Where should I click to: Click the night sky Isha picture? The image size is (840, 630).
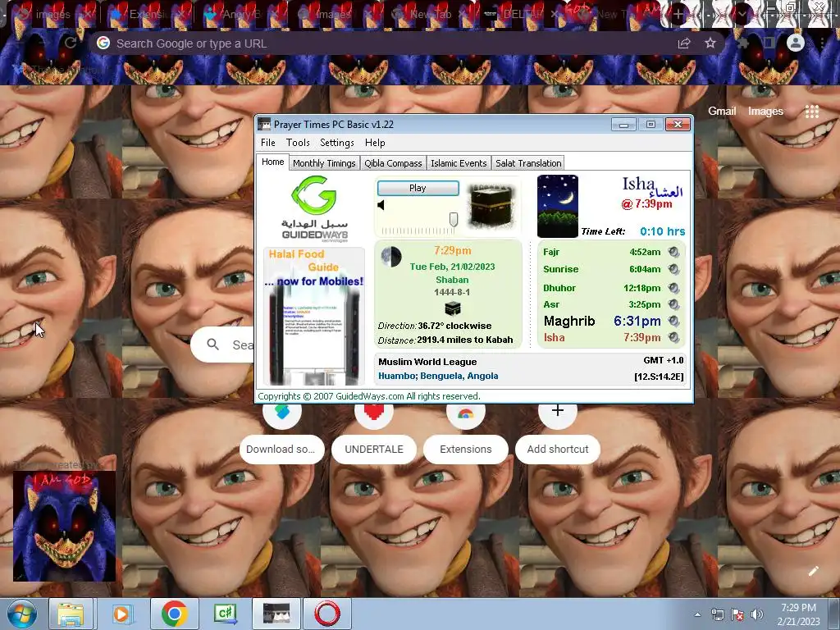click(x=557, y=206)
